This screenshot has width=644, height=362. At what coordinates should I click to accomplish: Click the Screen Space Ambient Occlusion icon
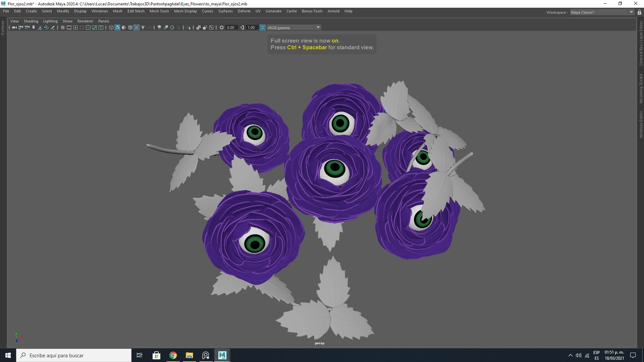159,27
